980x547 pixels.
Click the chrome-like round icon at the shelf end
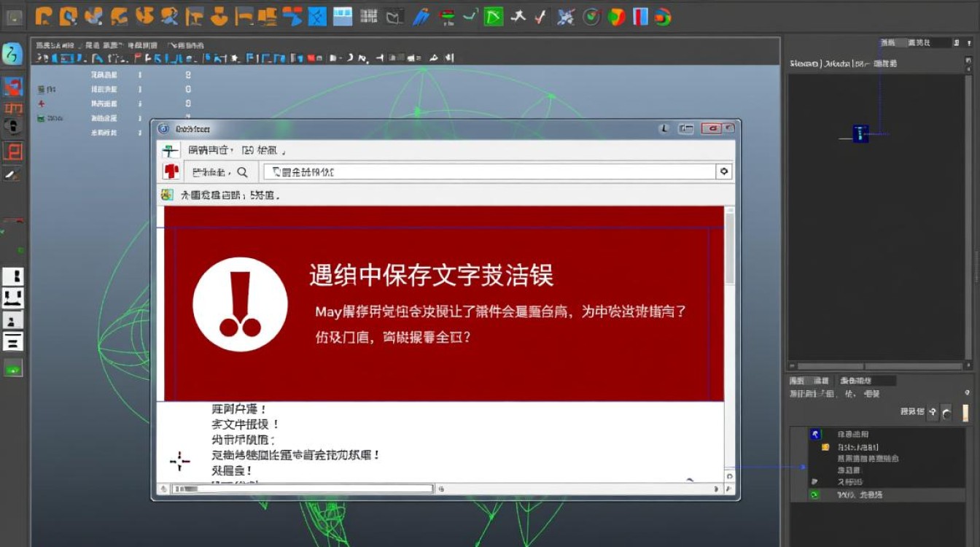pos(662,16)
